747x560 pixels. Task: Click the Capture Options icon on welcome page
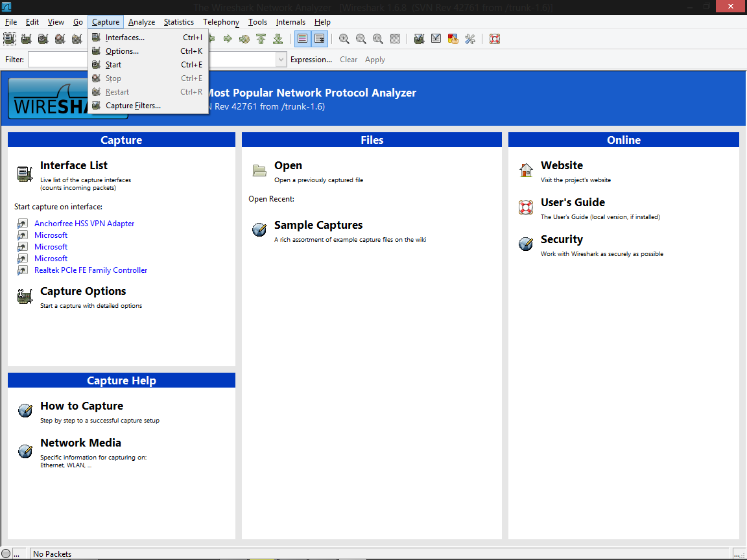[25, 296]
